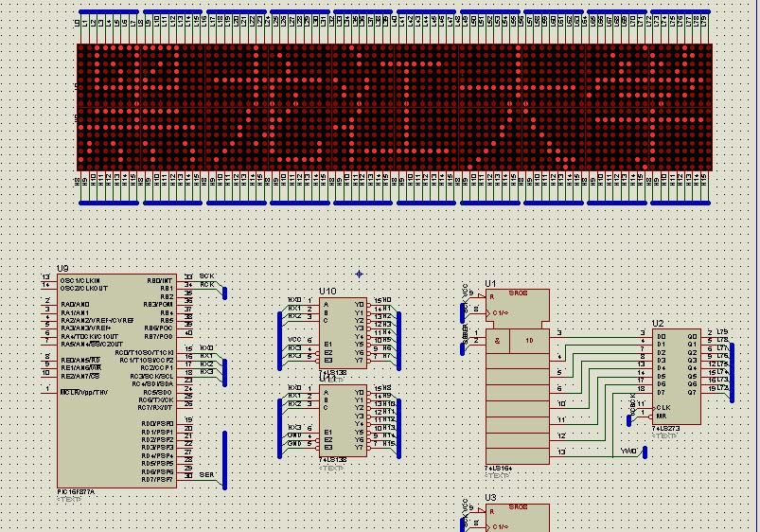
Task: Click the U9 reference designator label
Action: 63,269
